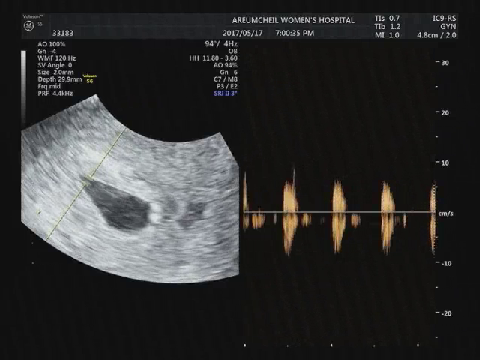Click the grayscale bar beside the scan
The height and width of the screenshot is (360, 480).
pyautogui.click(x=23, y=87)
